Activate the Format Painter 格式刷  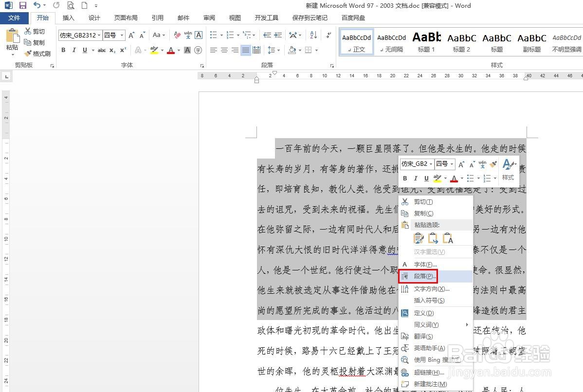37,53
